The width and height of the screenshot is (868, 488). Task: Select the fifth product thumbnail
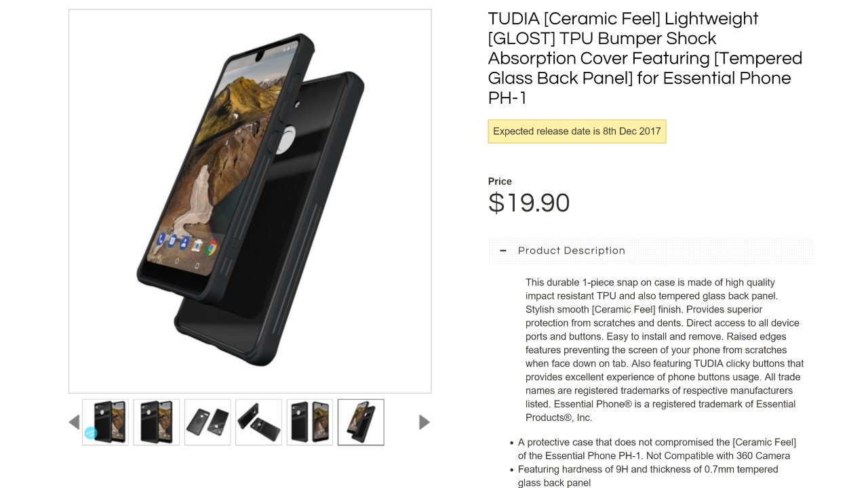point(310,422)
